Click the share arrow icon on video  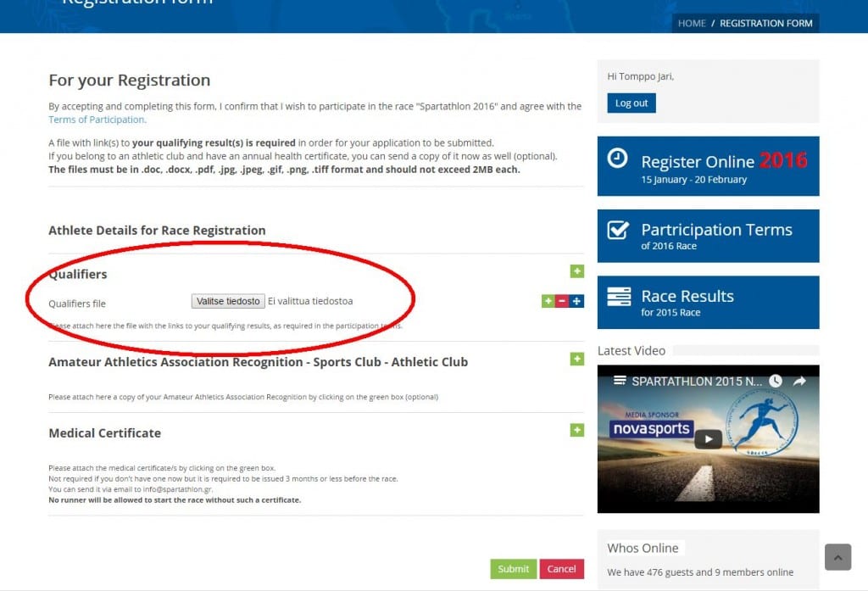tap(799, 382)
